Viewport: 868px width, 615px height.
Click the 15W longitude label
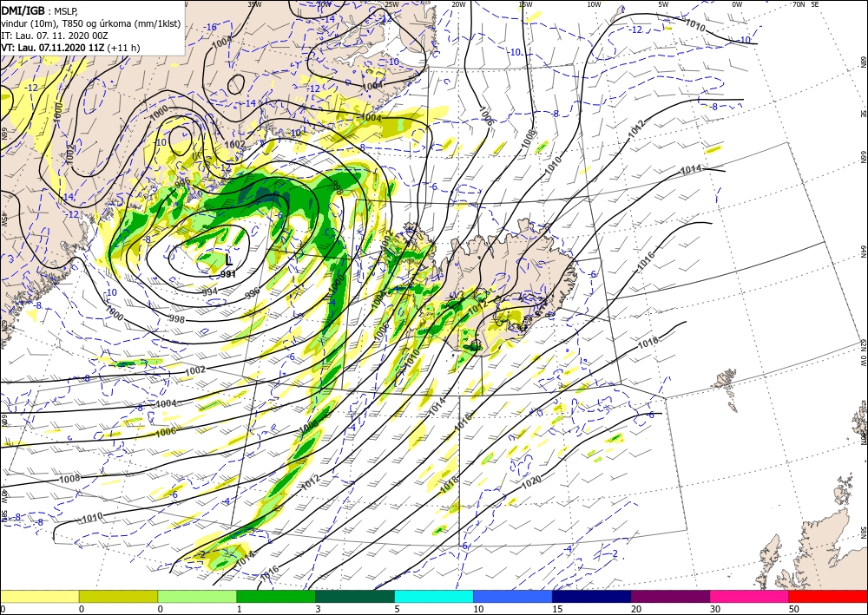click(x=525, y=3)
